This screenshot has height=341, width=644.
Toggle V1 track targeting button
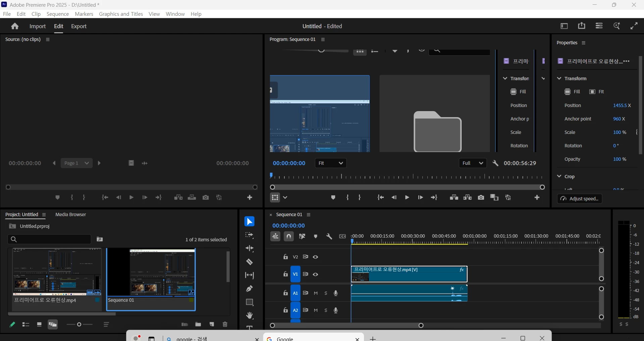tap(295, 275)
